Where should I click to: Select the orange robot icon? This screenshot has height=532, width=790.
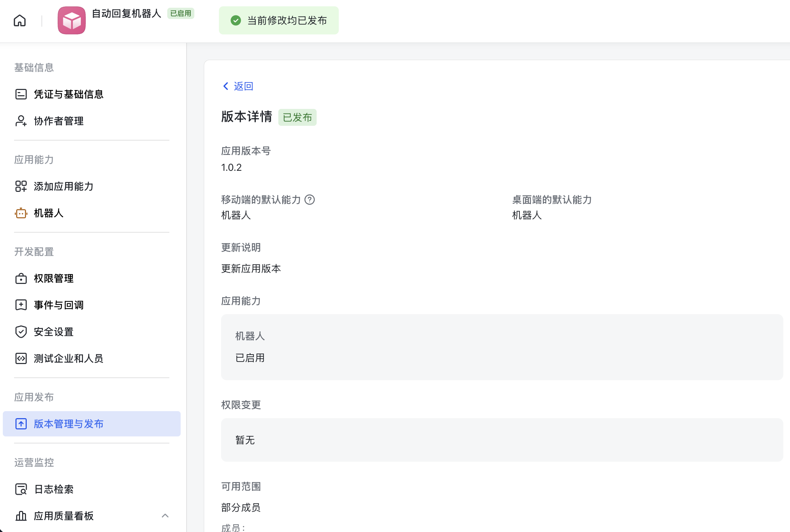(21, 213)
